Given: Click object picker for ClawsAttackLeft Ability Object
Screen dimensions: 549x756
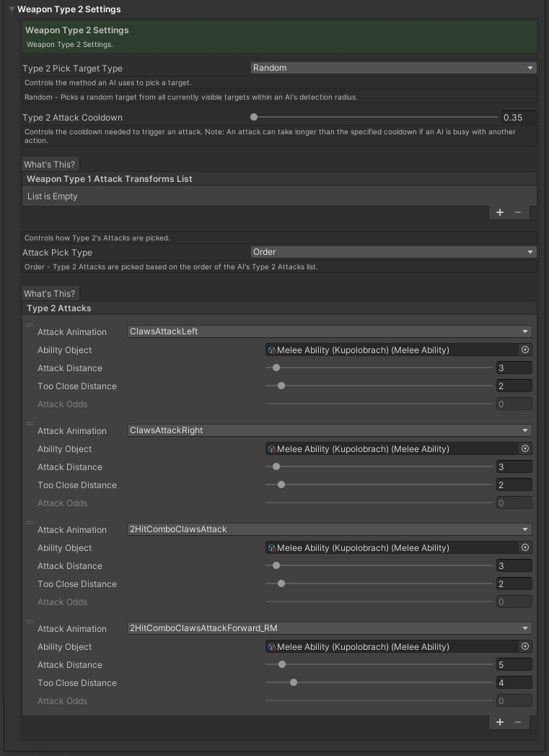Looking at the screenshot, I should tap(525, 349).
